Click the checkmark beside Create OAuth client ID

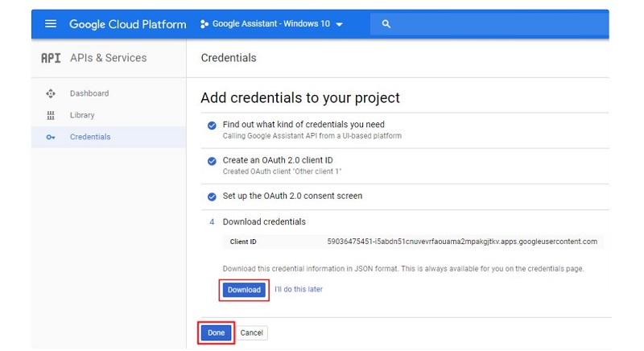(212, 161)
